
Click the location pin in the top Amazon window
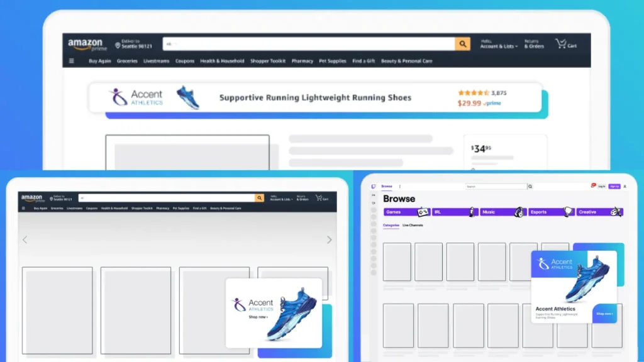click(118, 45)
